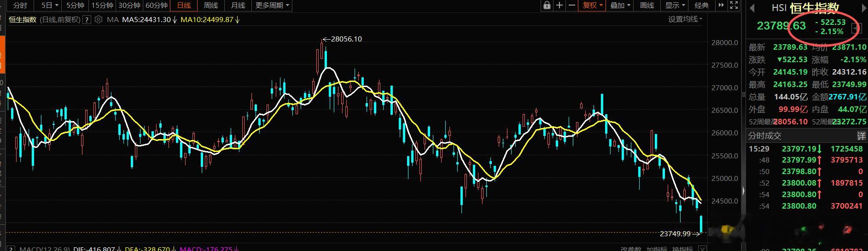Click 外盘 99.99亿 value
The width and height of the screenshot is (868, 251).
click(x=793, y=110)
